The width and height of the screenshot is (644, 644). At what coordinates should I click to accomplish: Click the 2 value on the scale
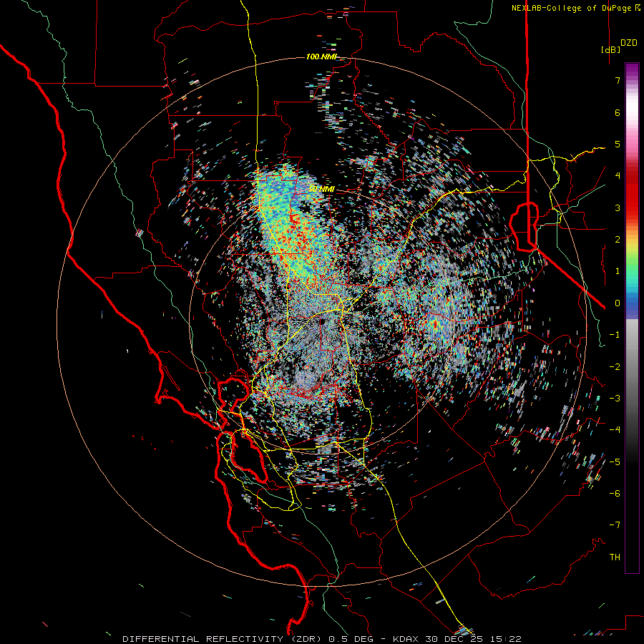click(618, 240)
